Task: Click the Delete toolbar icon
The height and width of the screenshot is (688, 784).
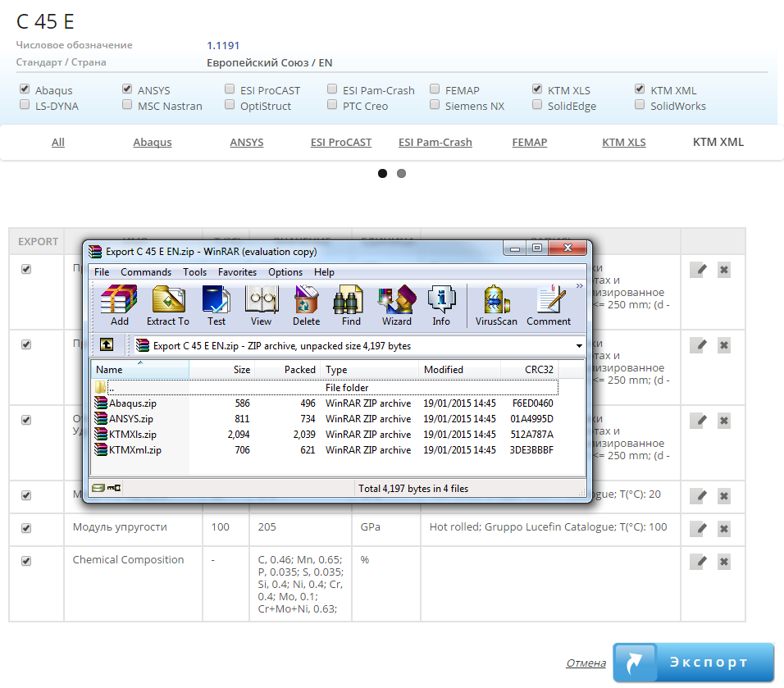Action: coord(306,305)
